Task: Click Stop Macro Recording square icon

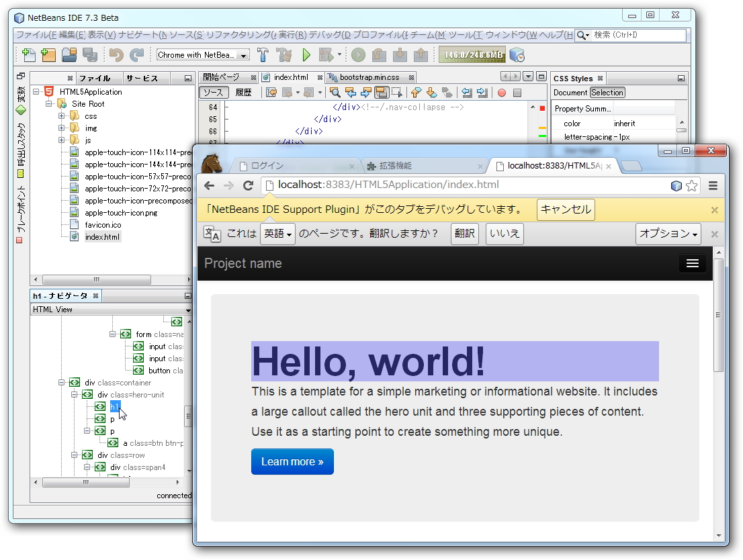Action: (x=517, y=93)
